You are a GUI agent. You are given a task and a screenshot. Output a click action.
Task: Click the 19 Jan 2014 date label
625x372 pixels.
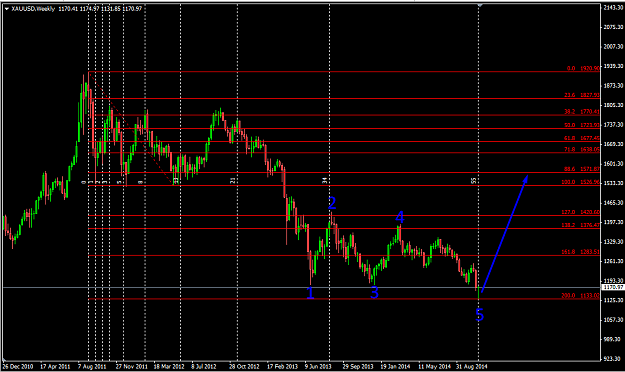click(x=395, y=366)
